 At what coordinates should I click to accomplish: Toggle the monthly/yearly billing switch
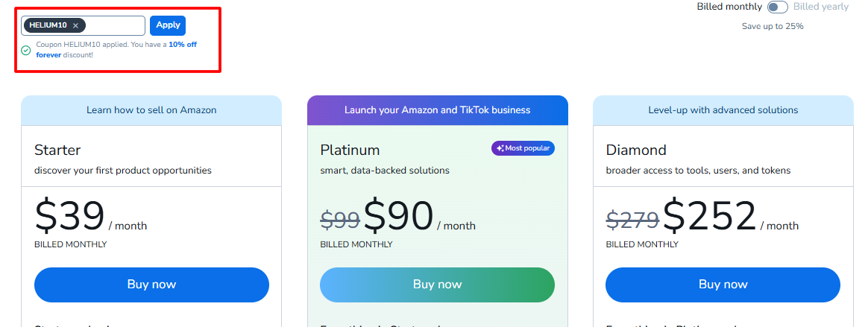[x=778, y=7]
